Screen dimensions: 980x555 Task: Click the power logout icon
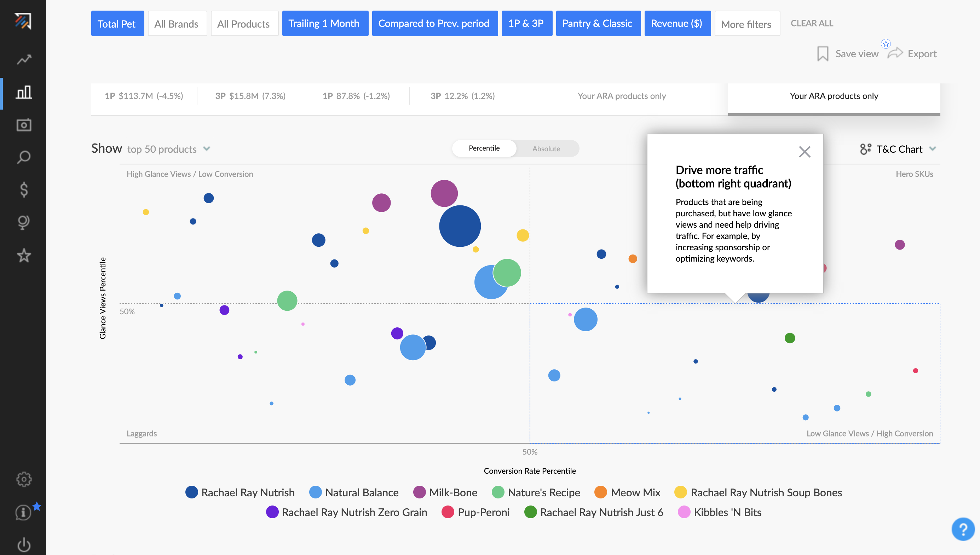tap(24, 544)
